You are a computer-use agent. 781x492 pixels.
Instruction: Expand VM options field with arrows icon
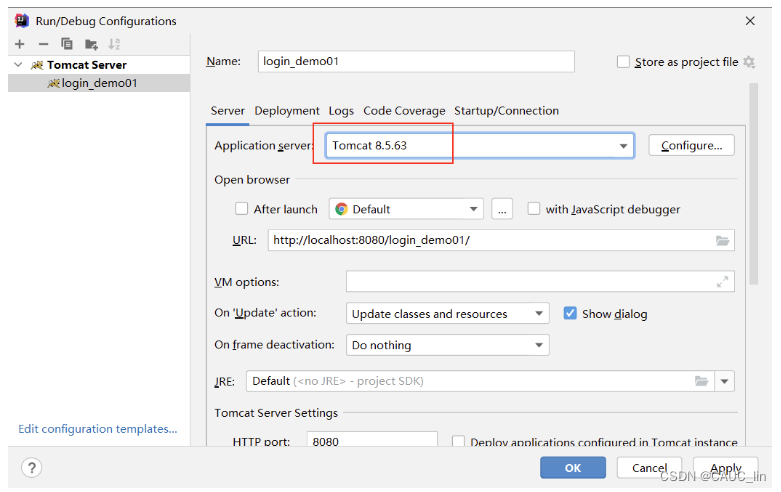[722, 282]
